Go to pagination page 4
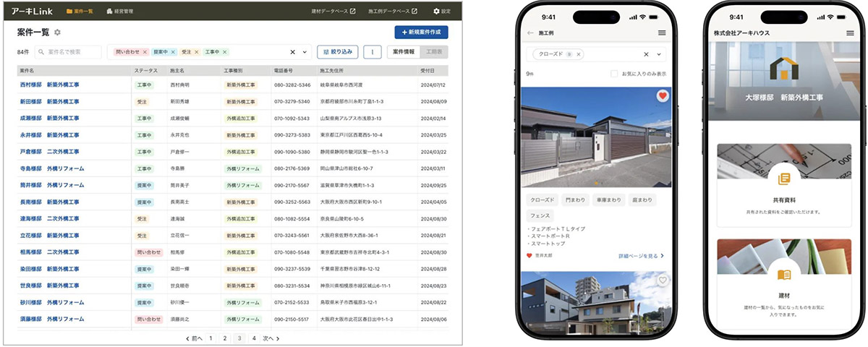Viewport: 868px width, 347px height. [254, 338]
